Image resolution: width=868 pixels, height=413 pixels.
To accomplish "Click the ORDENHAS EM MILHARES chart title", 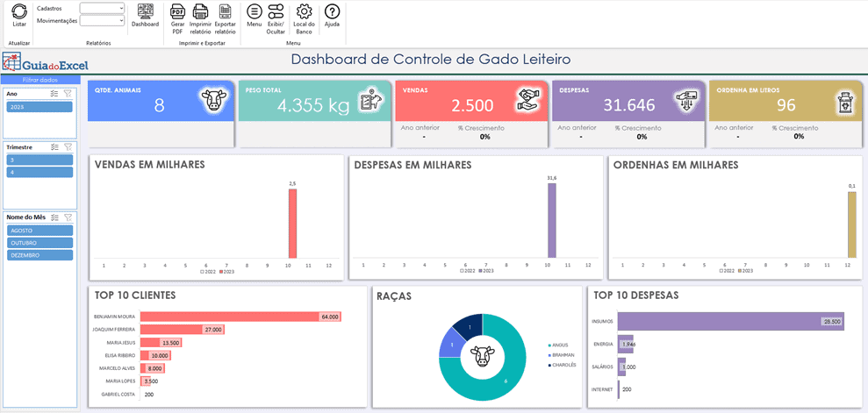I will coord(676,165).
